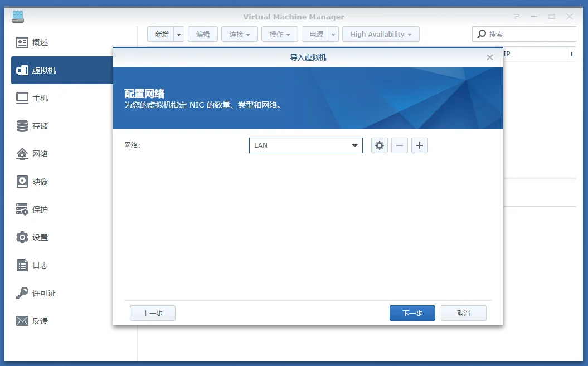Click the 电源 toolbar button

(x=315, y=34)
